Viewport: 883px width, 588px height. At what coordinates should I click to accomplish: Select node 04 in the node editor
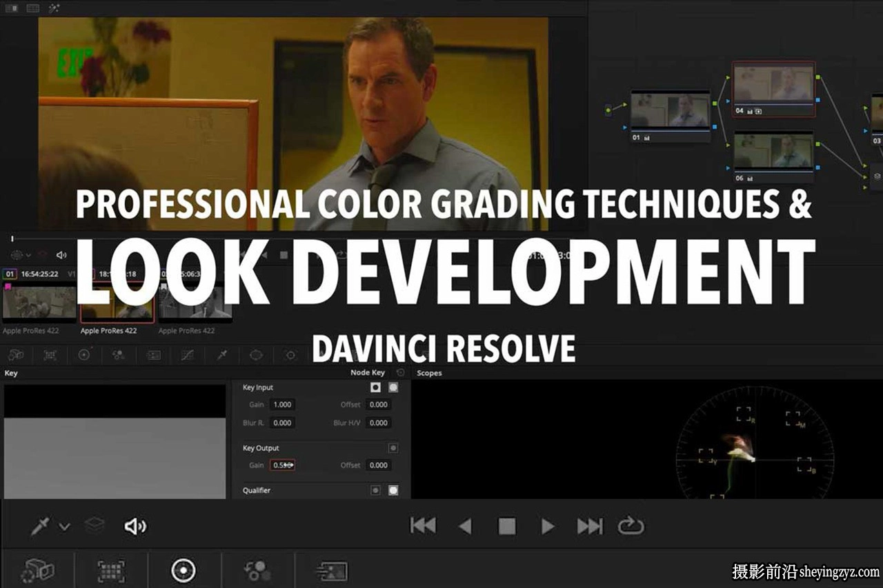tap(773, 89)
